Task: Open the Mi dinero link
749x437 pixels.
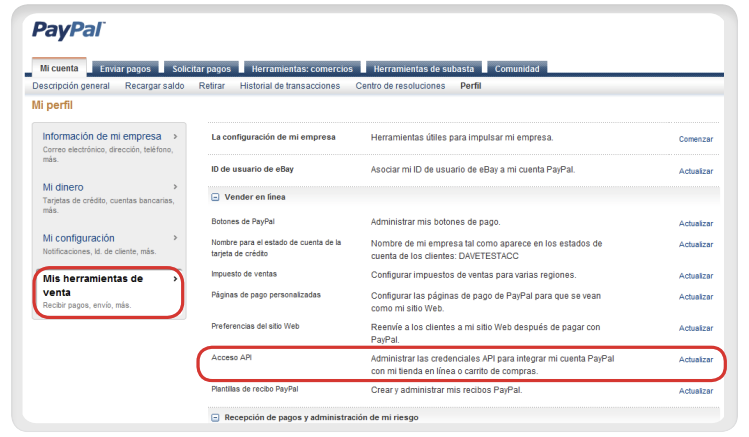Action: click(63, 187)
